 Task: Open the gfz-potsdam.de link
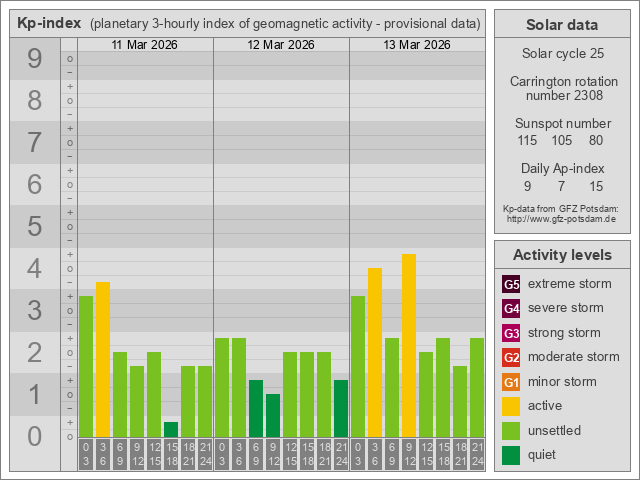pyautogui.click(x=561, y=218)
